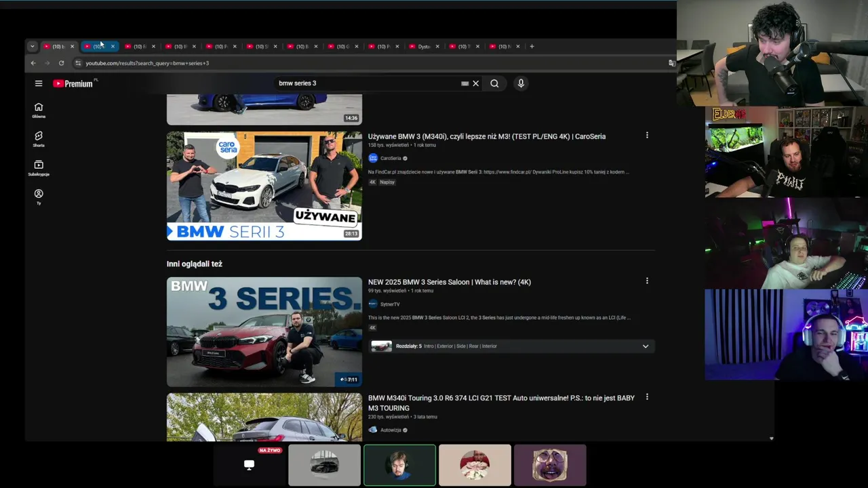Viewport: 868px width, 488px height.
Task: Open 'NEW 2025 BMW 3 Series Saloon' title
Action: (x=450, y=282)
